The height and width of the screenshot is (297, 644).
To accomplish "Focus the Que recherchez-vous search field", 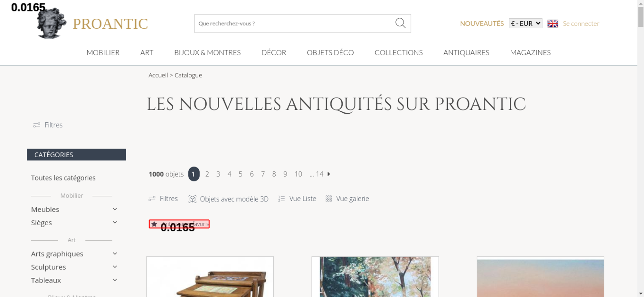I will click(x=295, y=23).
